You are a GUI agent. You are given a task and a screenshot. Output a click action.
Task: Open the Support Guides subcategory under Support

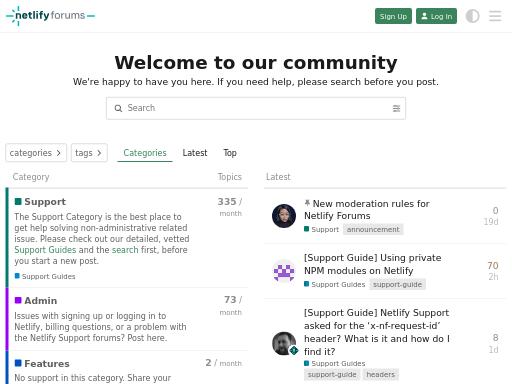pos(45,276)
